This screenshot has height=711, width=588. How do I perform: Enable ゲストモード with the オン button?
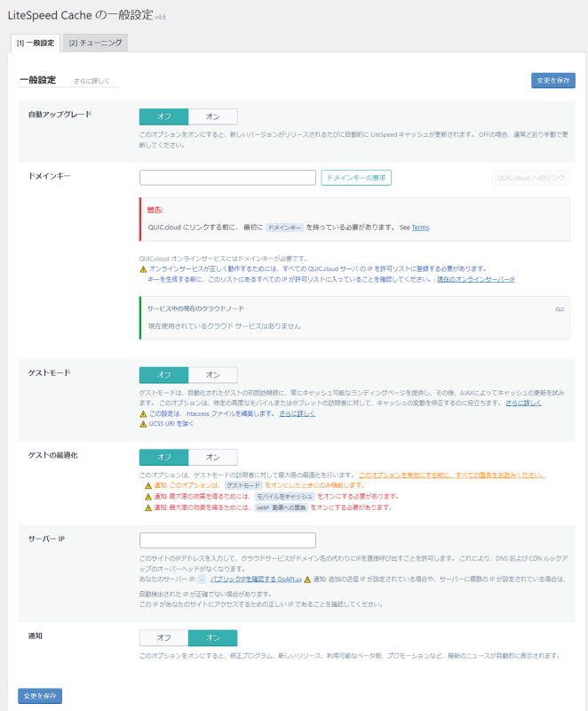pos(212,374)
